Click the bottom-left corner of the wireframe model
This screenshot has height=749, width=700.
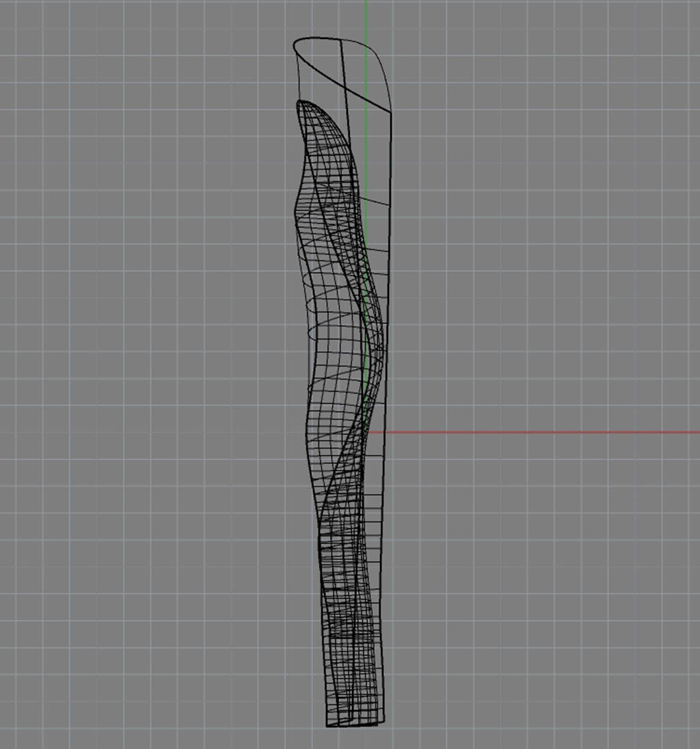327,725
